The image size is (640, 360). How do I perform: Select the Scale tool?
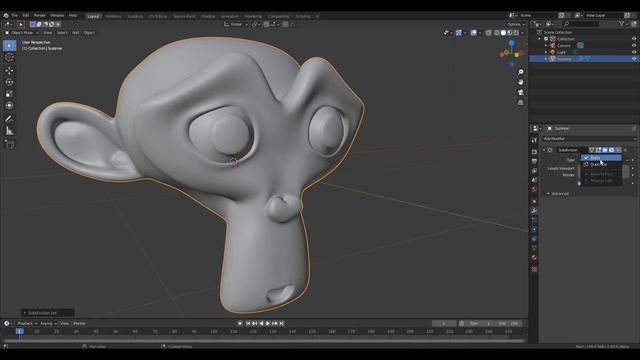[x=9, y=94]
